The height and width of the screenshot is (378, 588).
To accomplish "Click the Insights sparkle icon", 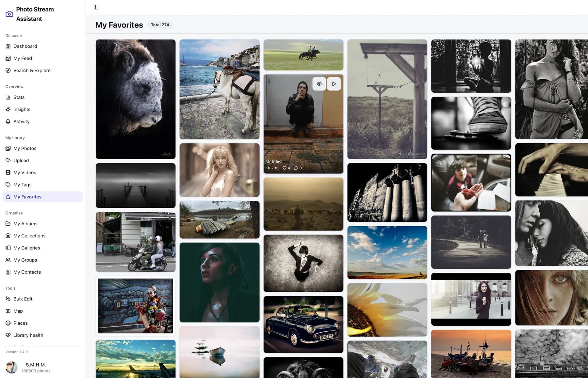I will click(x=8, y=109).
